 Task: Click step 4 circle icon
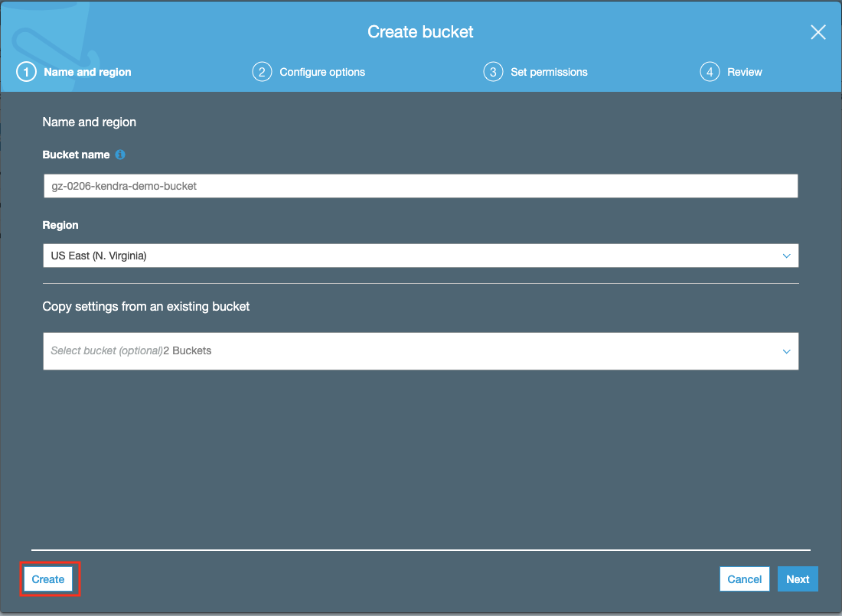tap(710, 72)
